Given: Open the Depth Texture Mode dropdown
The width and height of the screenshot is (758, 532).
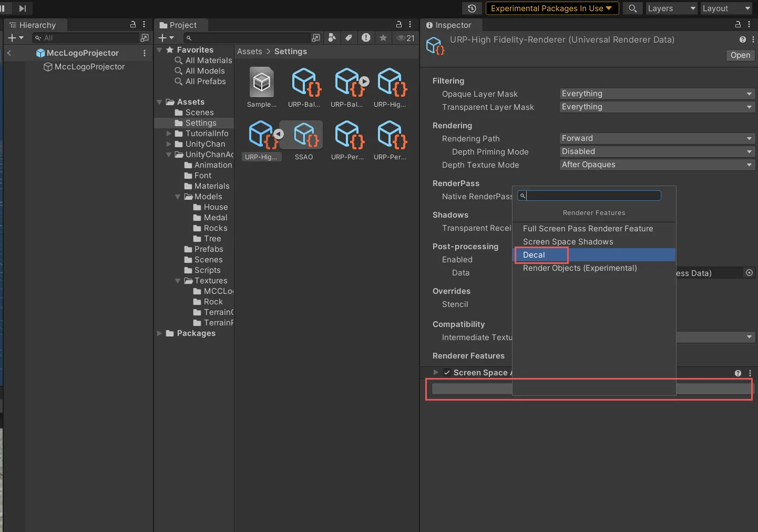Looking at the screenshot, I should click(657, 165).
